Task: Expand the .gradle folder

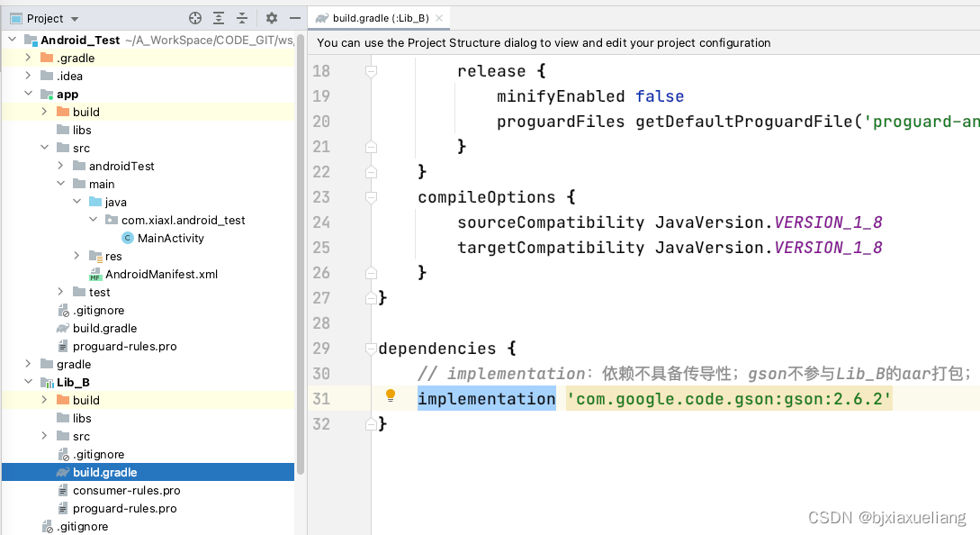Action: click(28, 58)
